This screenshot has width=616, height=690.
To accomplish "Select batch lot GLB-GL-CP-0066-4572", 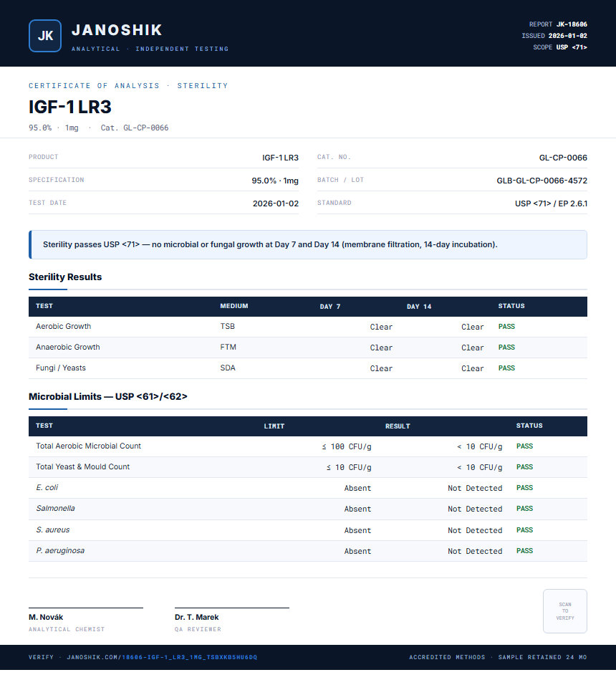I will coord(542,181).
